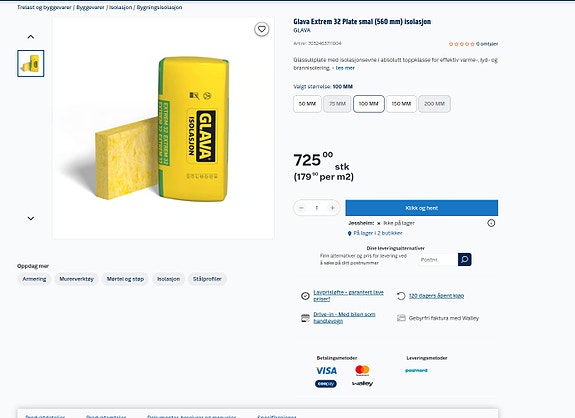Choose the 50 MM size option
The height and width of the screenshot is (418, 575).
[307, 104]
